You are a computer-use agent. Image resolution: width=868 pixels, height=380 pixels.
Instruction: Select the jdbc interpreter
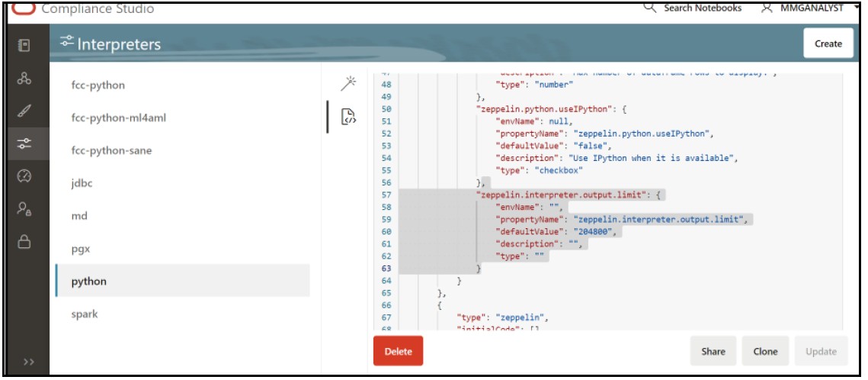click(183, 183)
